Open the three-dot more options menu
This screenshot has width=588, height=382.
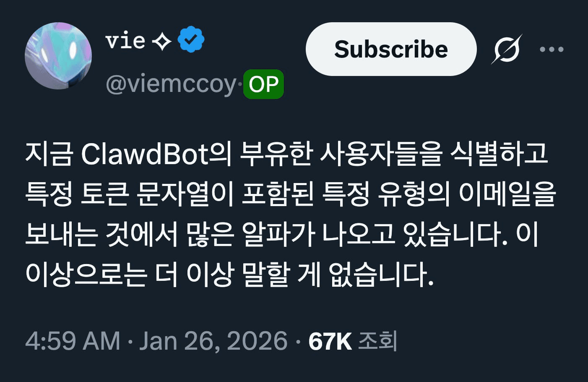click(552, 50)
